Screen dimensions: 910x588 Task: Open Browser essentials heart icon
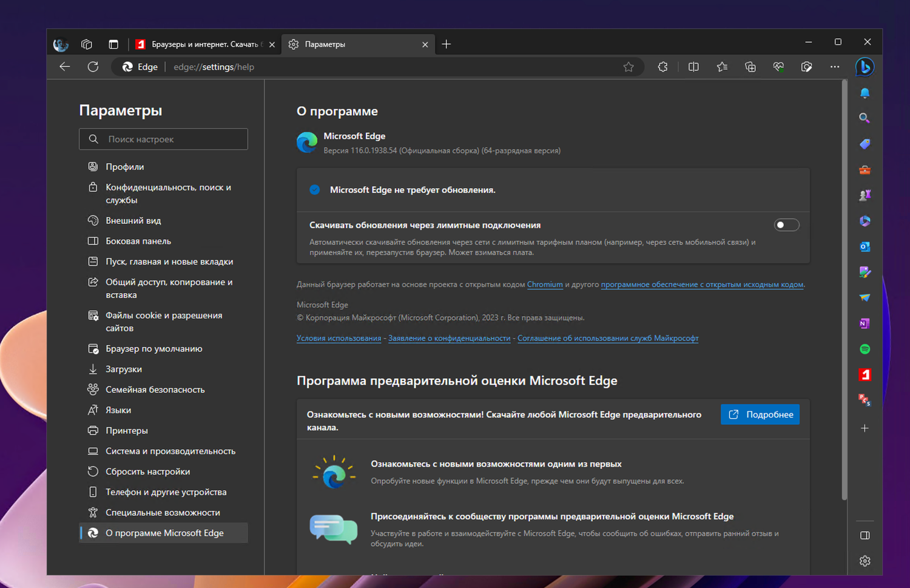[778, 67]
